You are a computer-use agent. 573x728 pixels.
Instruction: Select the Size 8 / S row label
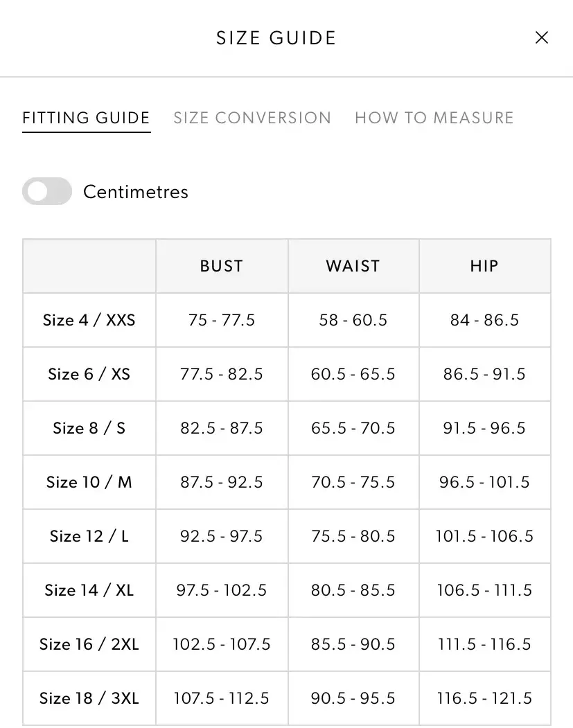tap(89, 428)
